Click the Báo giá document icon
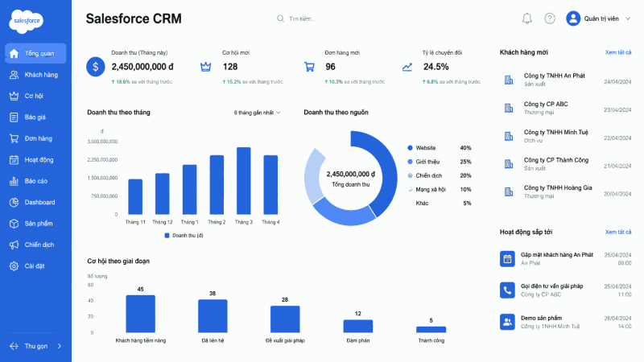644x362 pixels. click(14, 117)
